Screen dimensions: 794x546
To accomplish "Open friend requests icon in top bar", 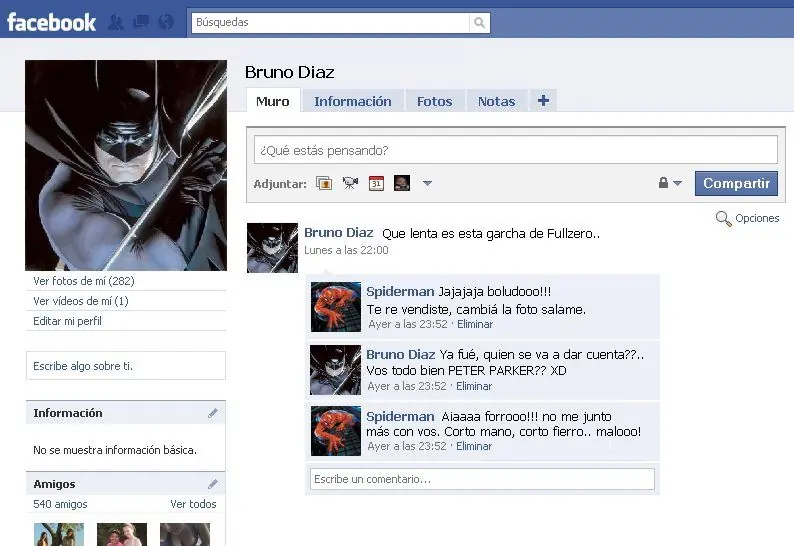I will click(x=116, y=22).
